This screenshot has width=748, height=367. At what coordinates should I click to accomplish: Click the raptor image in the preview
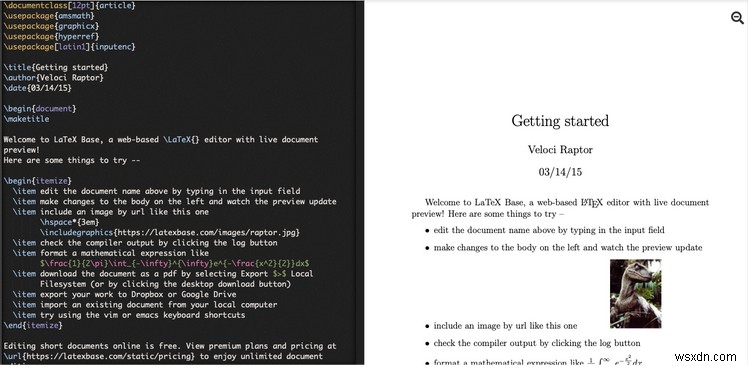pyautogui.click(x=635, y=294)
